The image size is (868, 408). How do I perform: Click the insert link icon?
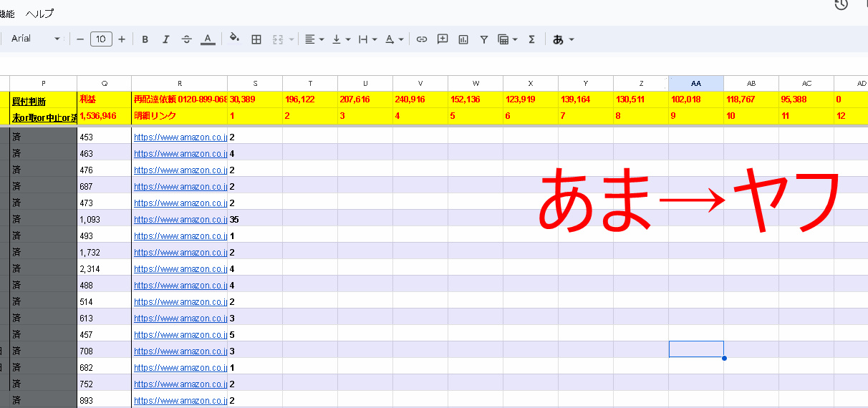(422, 39)
